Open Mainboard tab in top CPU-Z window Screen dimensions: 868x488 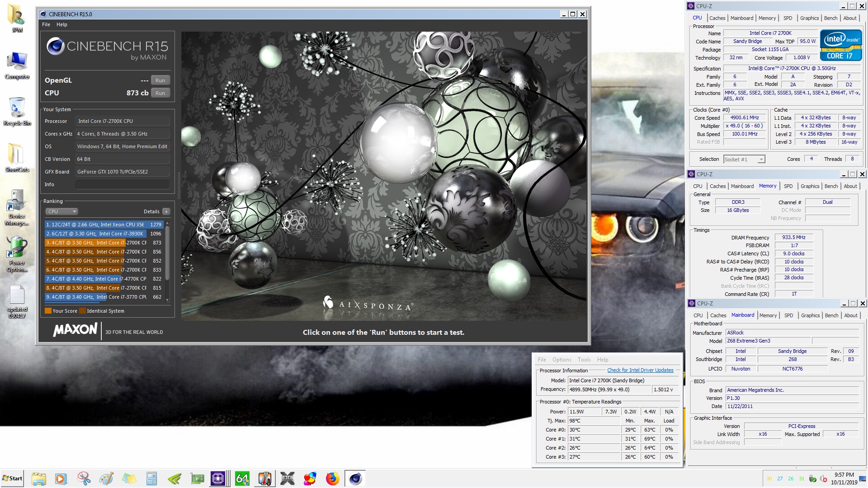click(742, 18)
